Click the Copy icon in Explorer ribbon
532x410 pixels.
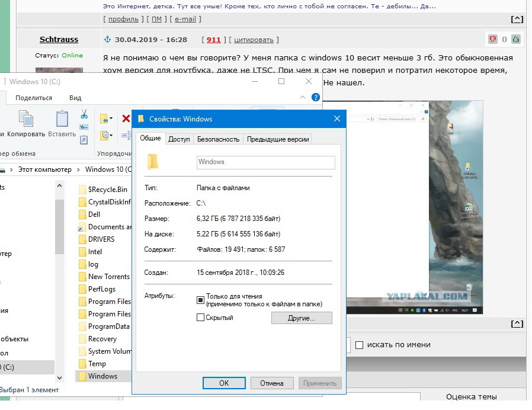tap(26, 118)
